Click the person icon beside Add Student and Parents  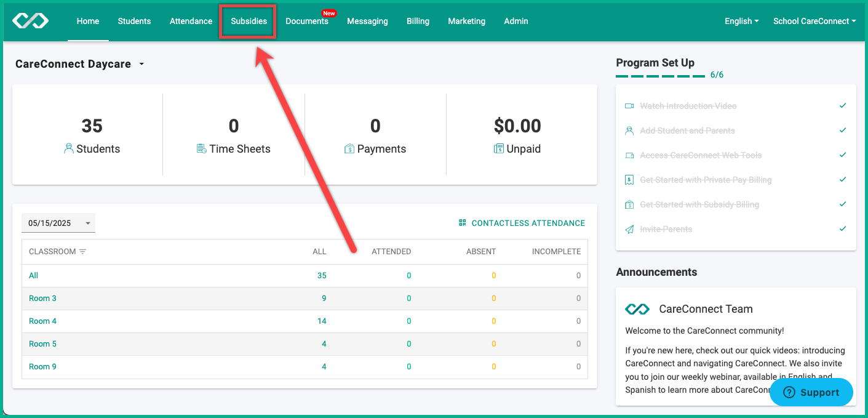629,131
